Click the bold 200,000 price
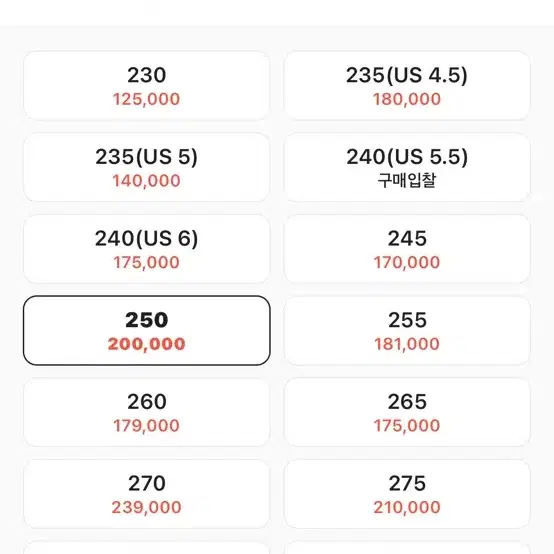554x554 pixels. pos(147,344)
